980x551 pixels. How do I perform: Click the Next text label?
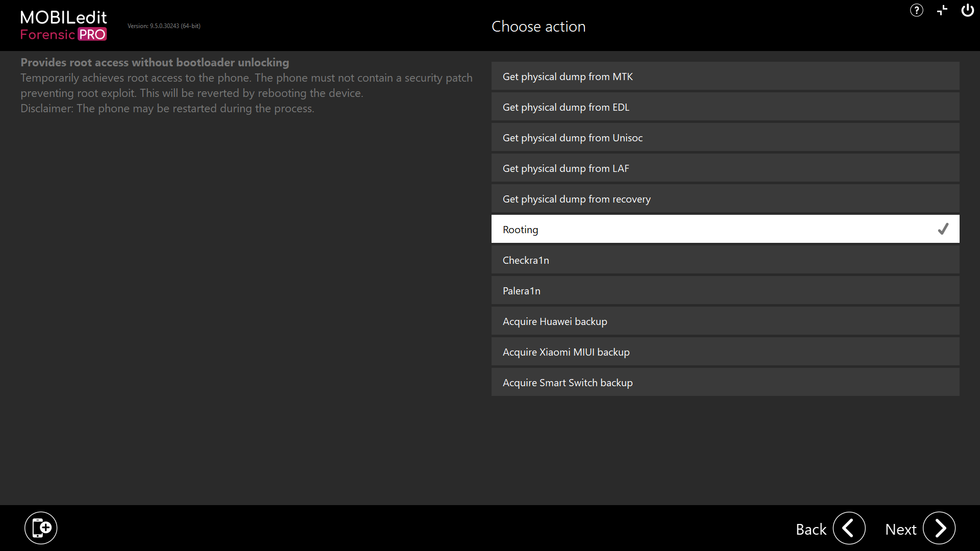900,530
